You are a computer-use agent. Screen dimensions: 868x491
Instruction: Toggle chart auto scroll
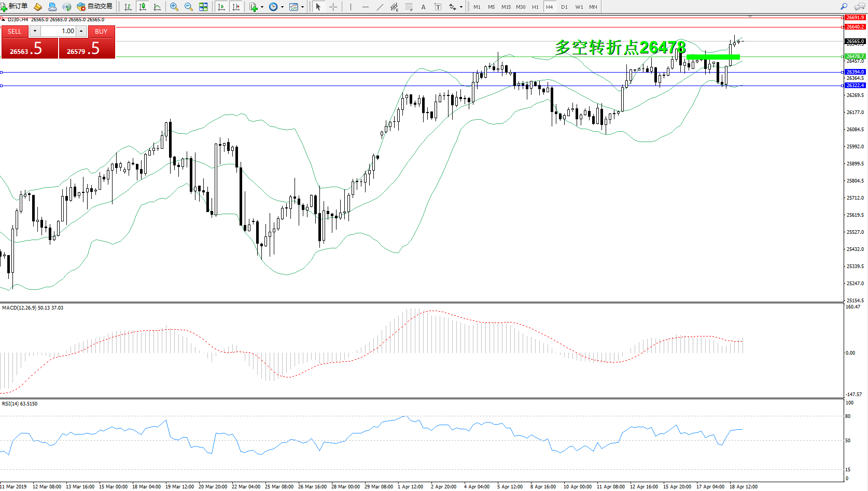(x=221, y=7)
